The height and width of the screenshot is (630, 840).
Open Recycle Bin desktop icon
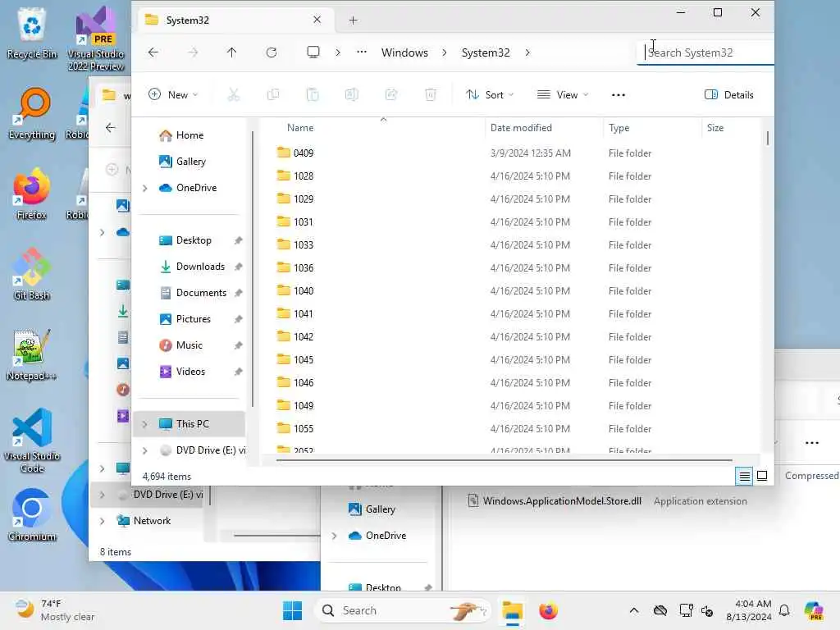click(x=32, y=33)
